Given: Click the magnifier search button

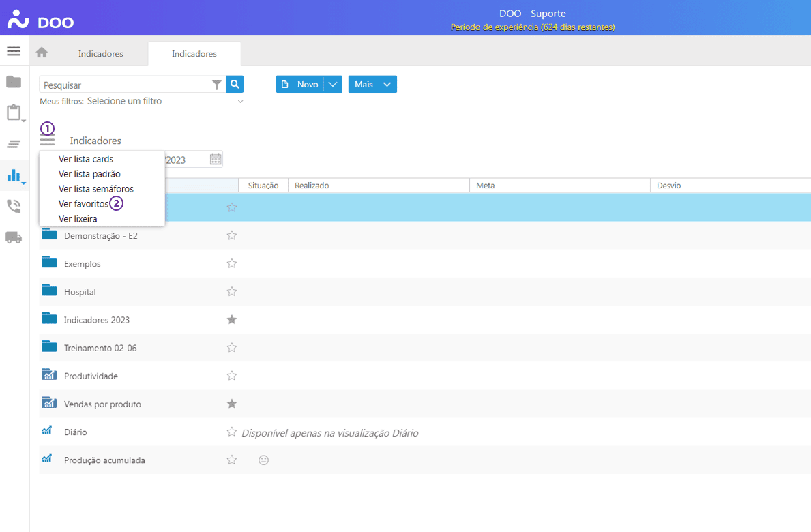Looking at the screenshot, I should tap(235, 84).
